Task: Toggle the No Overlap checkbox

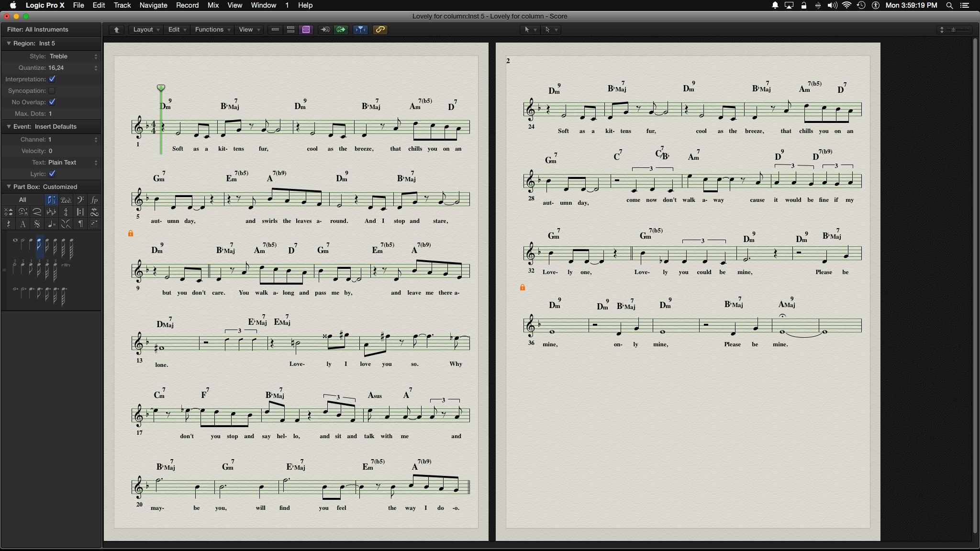Action: (52, 102)
